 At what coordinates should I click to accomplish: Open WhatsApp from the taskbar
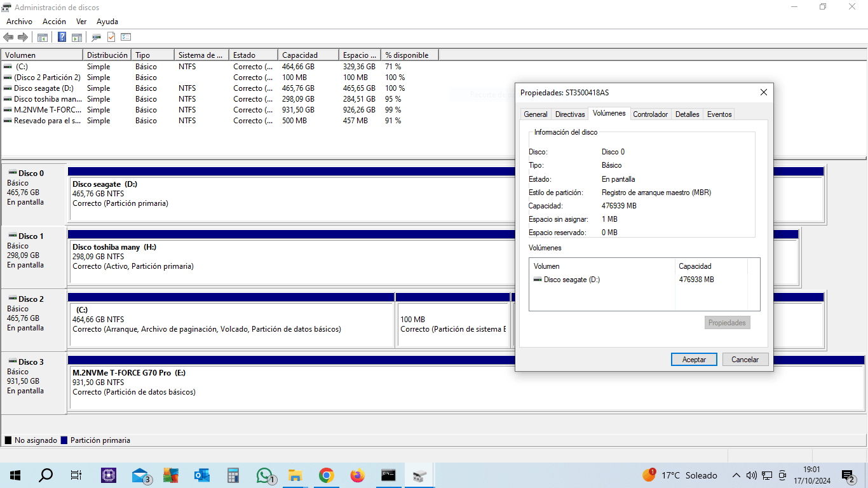pyautogui.click(x=264, y=475)
